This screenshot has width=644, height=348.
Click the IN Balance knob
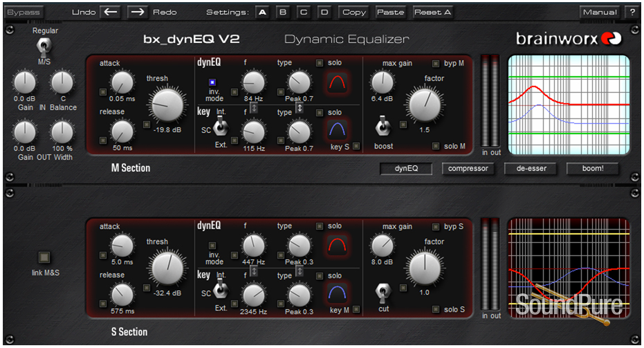pos(62,82)
